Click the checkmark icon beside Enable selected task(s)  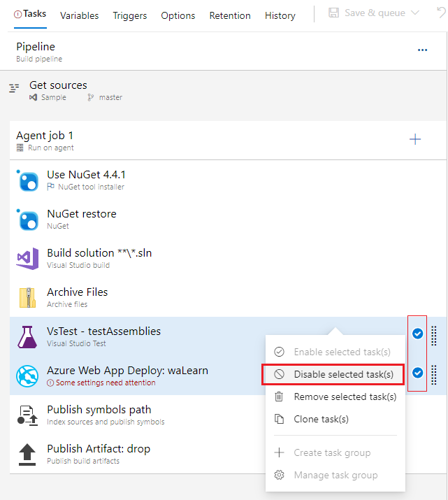279,352
